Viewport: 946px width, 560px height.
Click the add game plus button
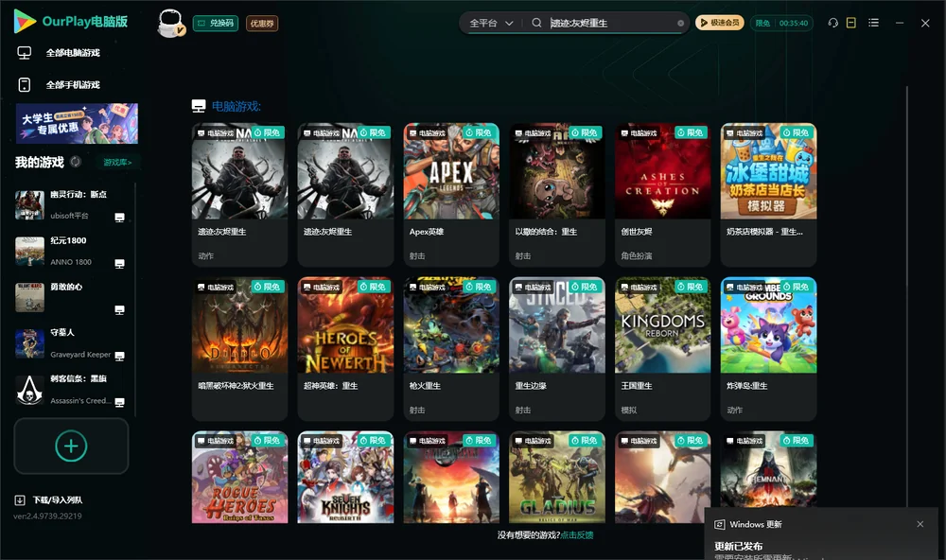pyautogui.click(x=71, y=446)
